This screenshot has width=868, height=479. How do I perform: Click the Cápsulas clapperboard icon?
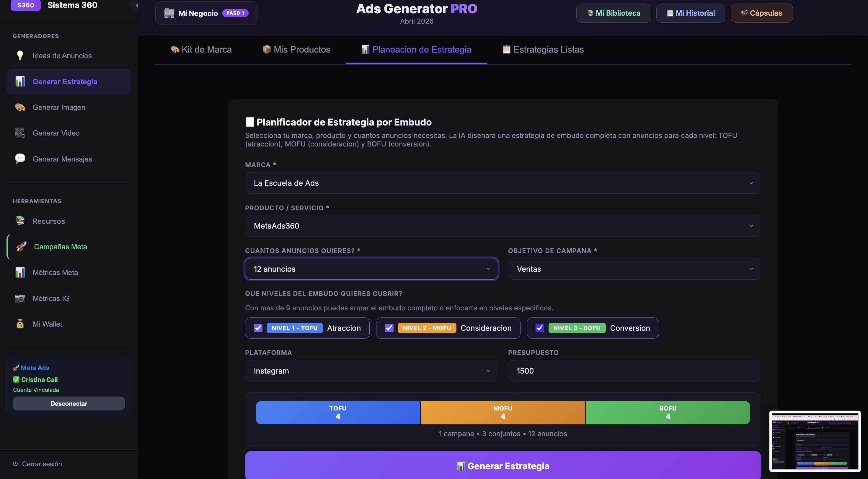744,13
